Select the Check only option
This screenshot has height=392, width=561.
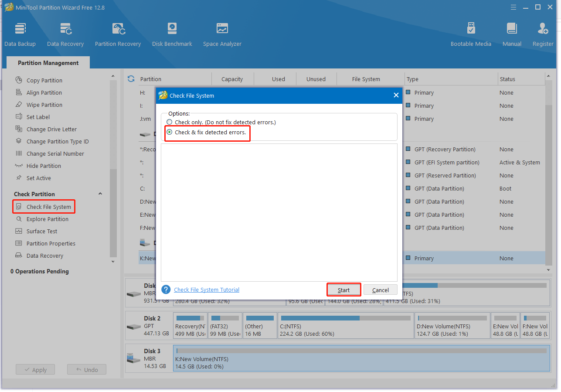click(169, 122)
